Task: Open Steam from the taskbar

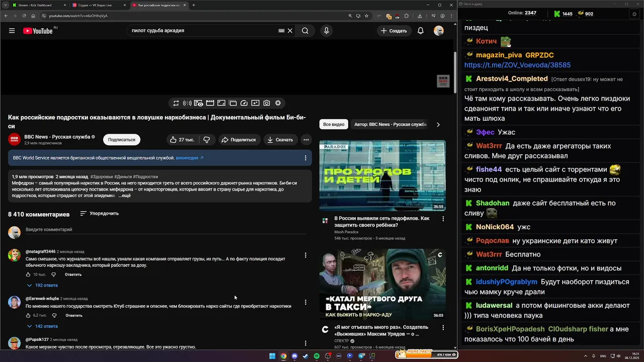Action: point(305,356)
